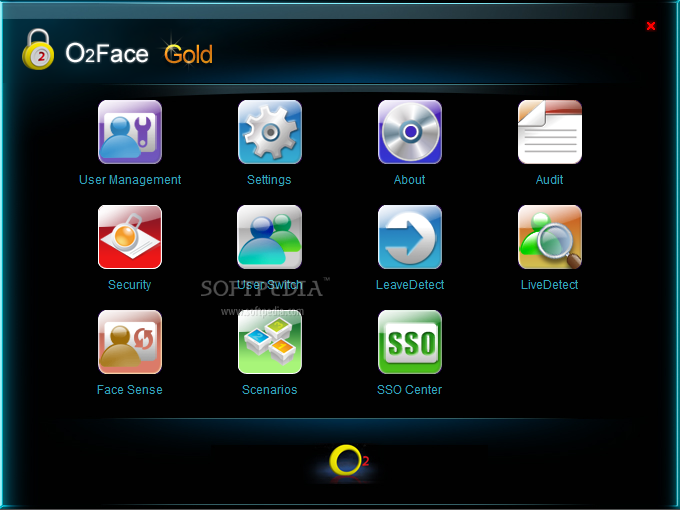Viewport: 680px width, 510px height.
Task: Click the User Switch icon
Action: click(x=270, y=237)
